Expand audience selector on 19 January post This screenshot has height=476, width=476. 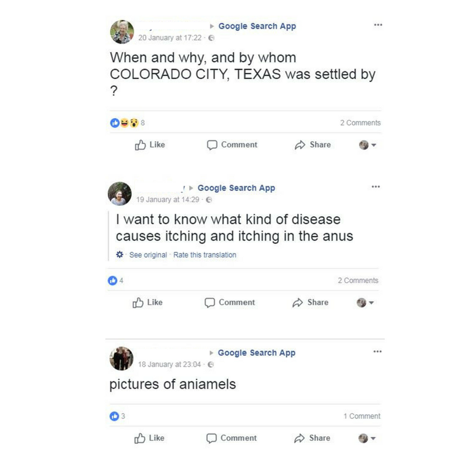pyautogui.click(x=365, y=303)
